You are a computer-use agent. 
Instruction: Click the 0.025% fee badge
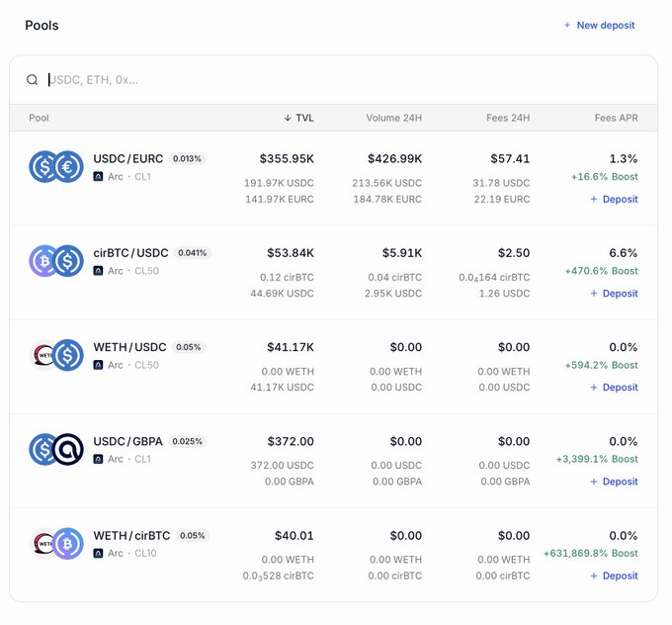[x=188, y=441]
